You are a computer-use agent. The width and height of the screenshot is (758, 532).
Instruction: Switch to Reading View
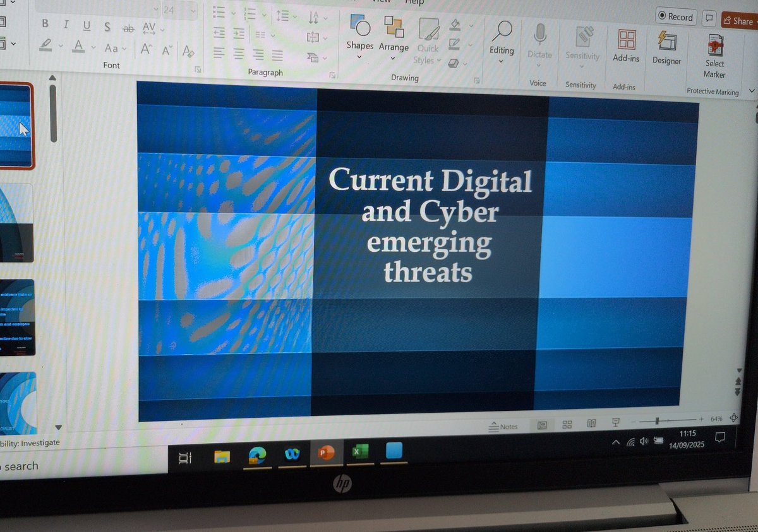click(591, 423)
